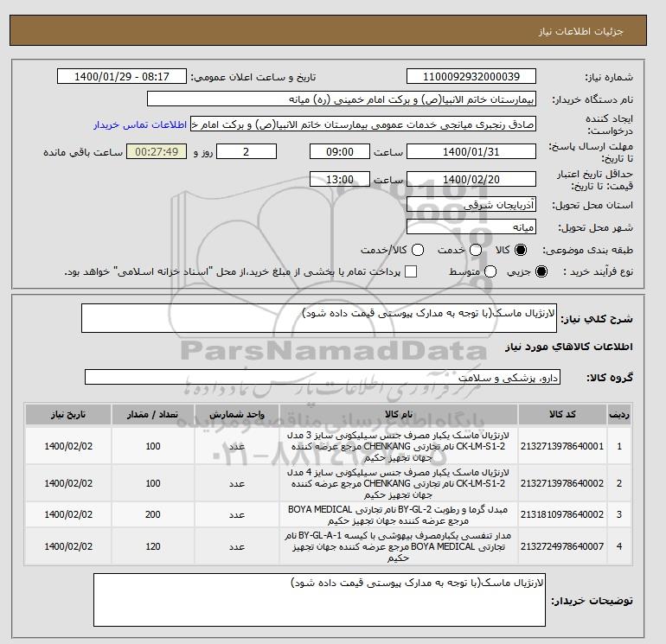Click the جزئیات اطلاعات نیاز page header
This screenshot has width=666, height=644.
(x=580, y=31)
